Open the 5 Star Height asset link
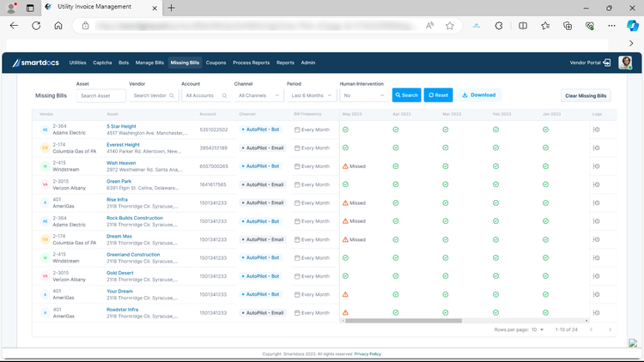 (121, 126)
